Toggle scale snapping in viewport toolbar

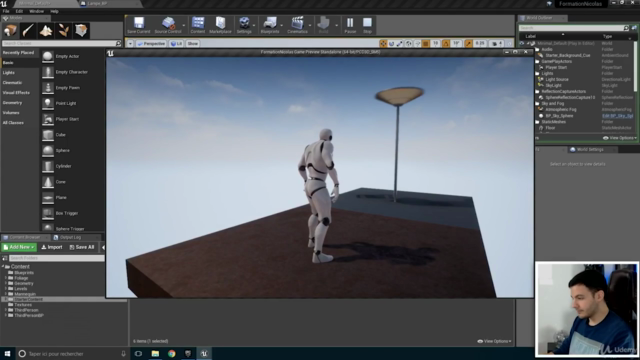(x=469, y=44)
